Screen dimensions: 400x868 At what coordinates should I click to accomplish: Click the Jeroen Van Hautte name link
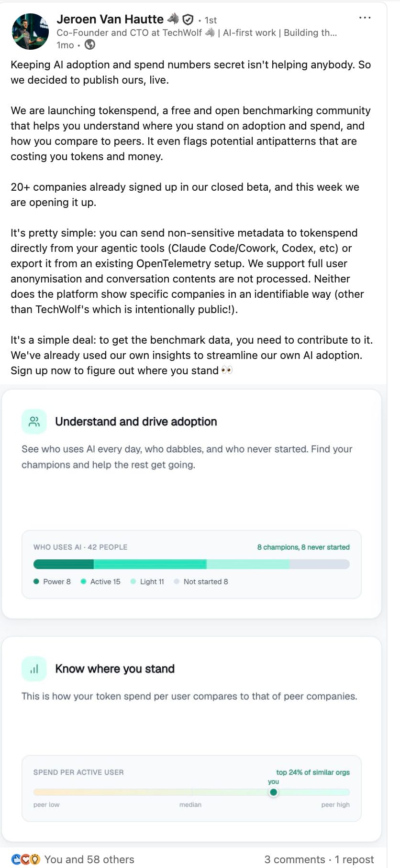click(x=110, y=19)
